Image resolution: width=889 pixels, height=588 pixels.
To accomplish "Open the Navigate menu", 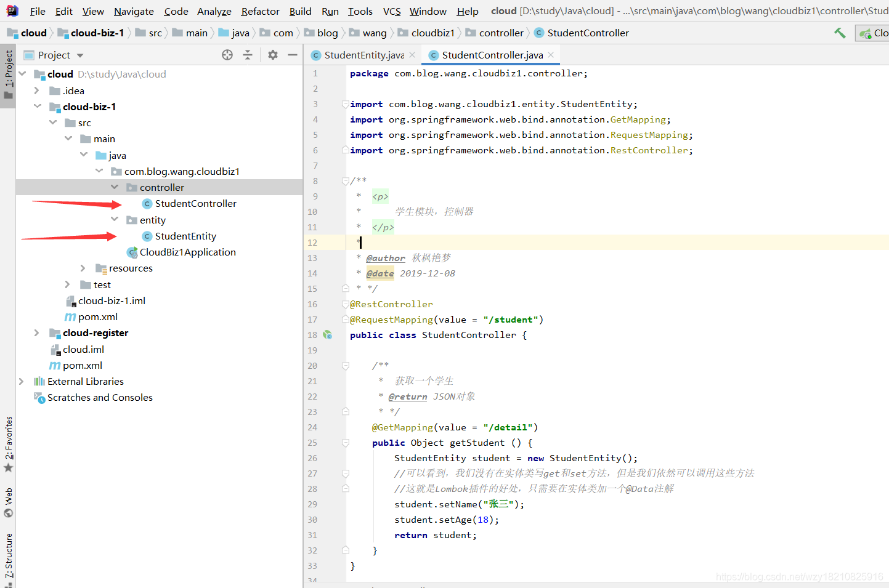I will [x=134, y=11].
